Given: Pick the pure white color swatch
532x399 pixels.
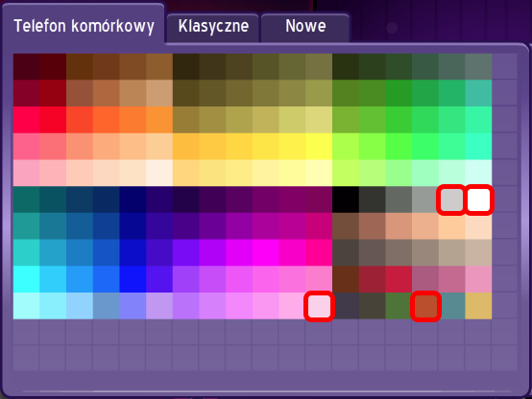Looking at the screenshot, I should point(478,199).
